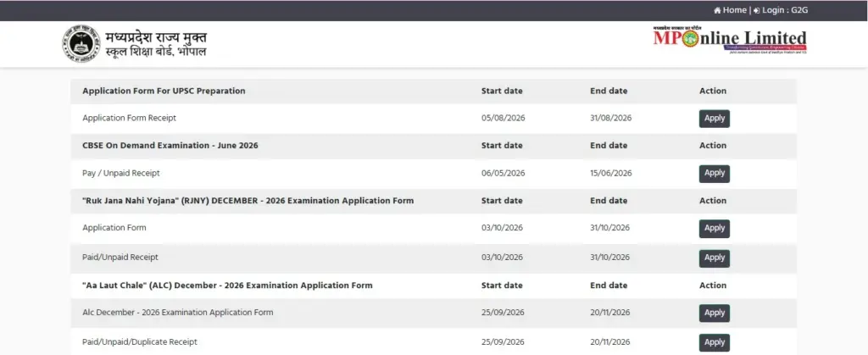This screenshot has width=868, height=355.
Task: Apply for Paid/Unpaid/Duplicate Receipt row
Action: point(714,343)
